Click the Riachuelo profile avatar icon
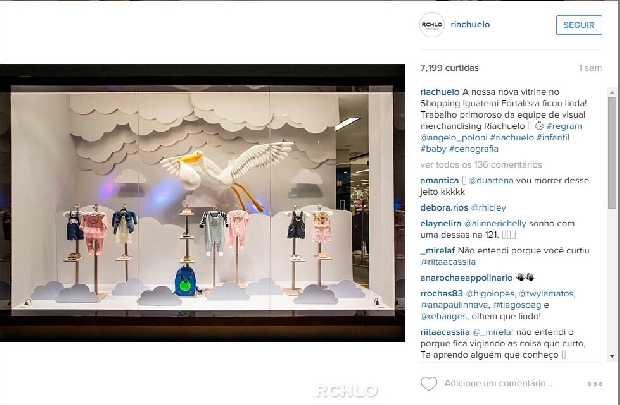Image resolution: width=620 pixels, height=405 pixels. 432,25
